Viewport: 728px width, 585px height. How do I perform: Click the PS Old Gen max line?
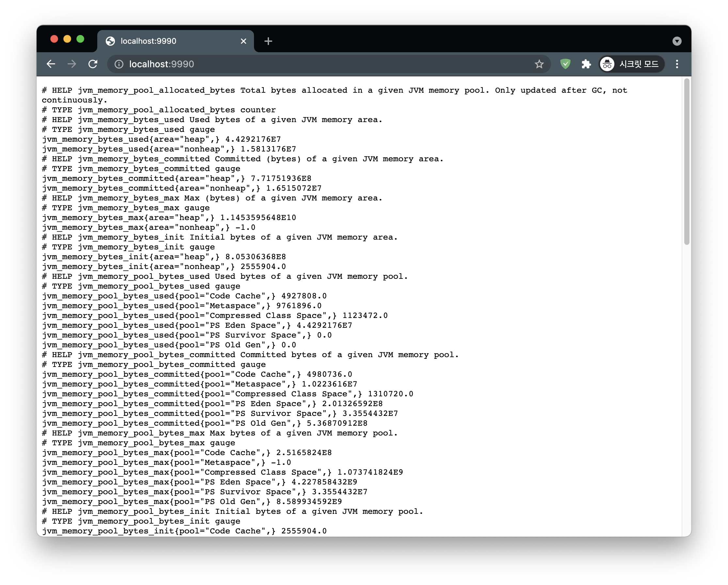tap(192, 502)
